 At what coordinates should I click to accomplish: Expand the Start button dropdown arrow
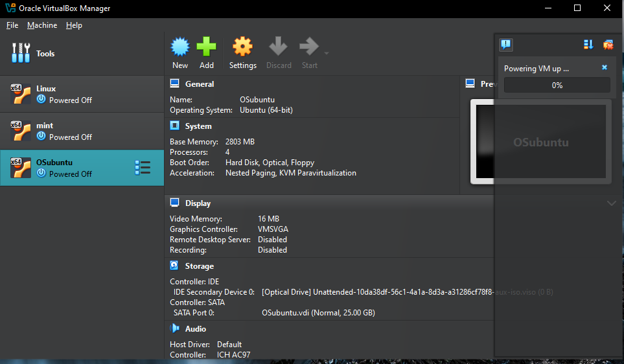click(x=327, y=53)
